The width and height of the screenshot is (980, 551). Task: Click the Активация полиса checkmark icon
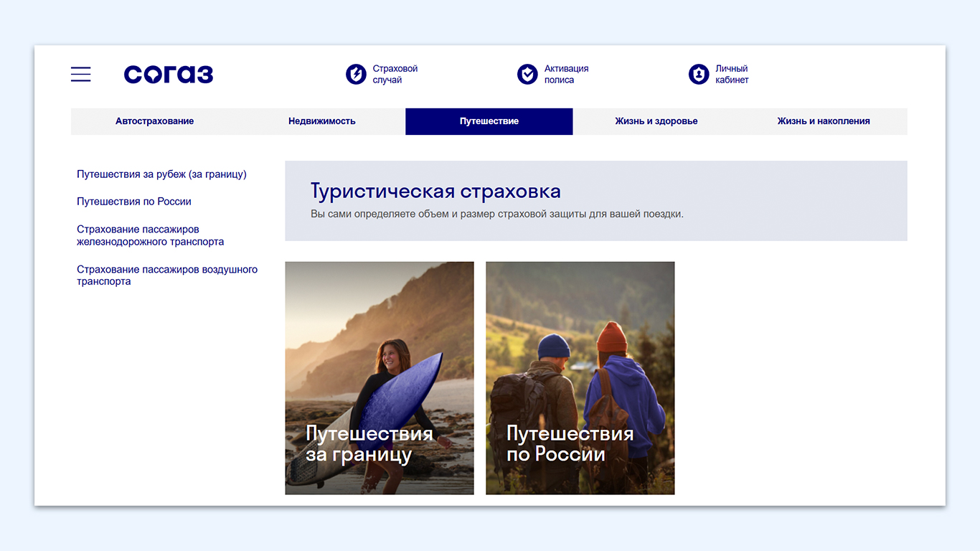[x=527, y=74]
